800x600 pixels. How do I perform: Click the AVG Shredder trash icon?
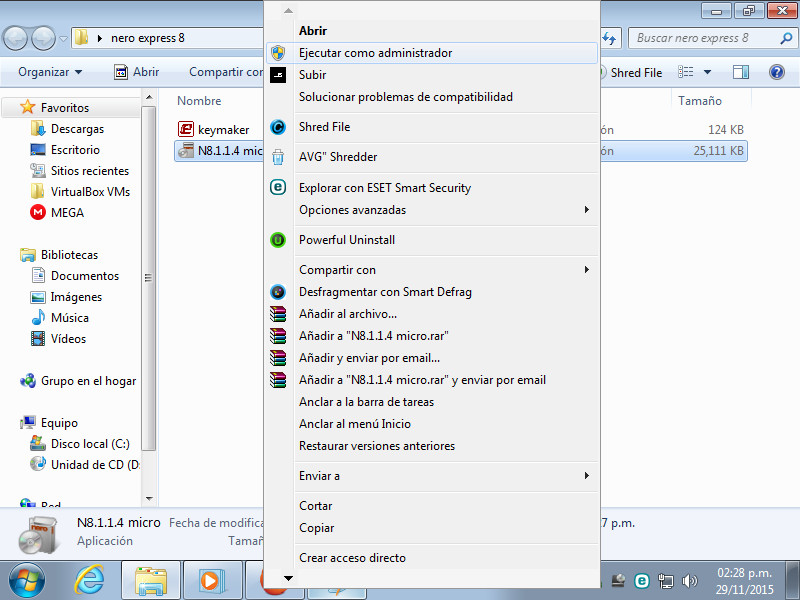pyautogui.click(x=278, y=157)
